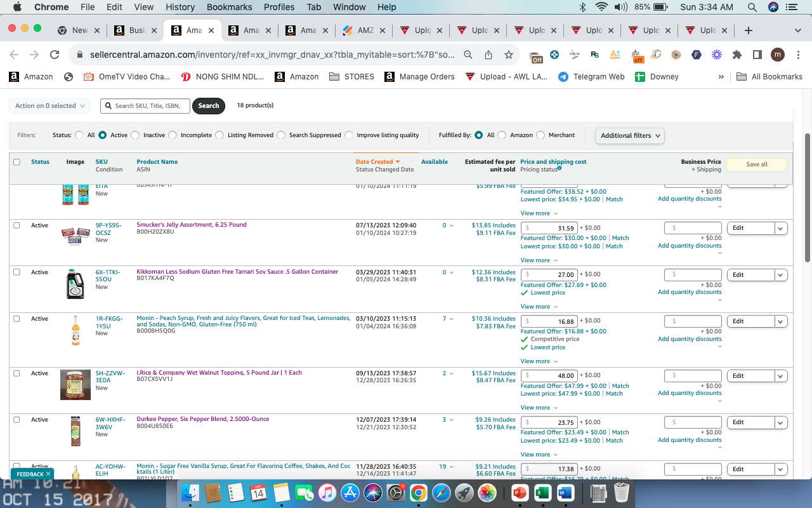Open System Preferences from the dock
The image size is (812, 508).
click(396, 492)
